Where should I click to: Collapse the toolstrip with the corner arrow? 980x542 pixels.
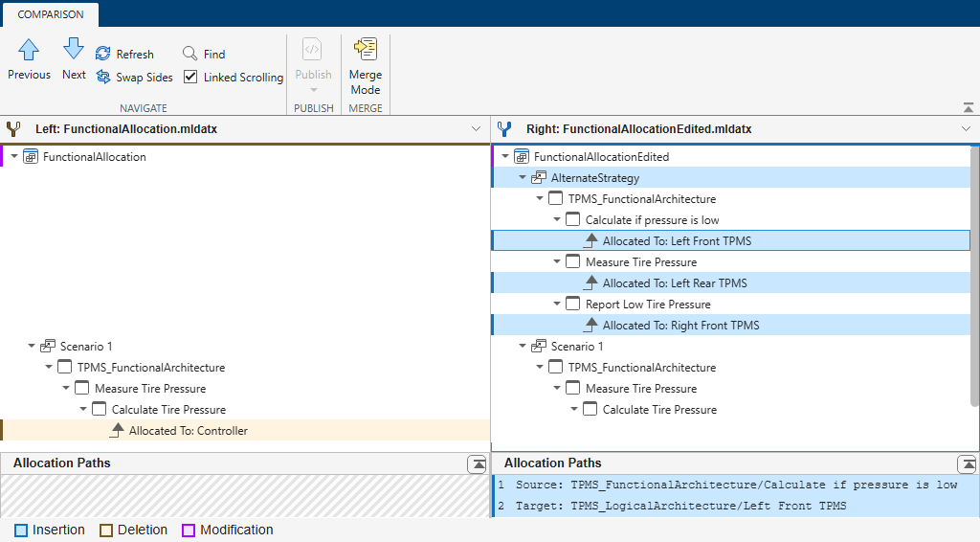969,108
